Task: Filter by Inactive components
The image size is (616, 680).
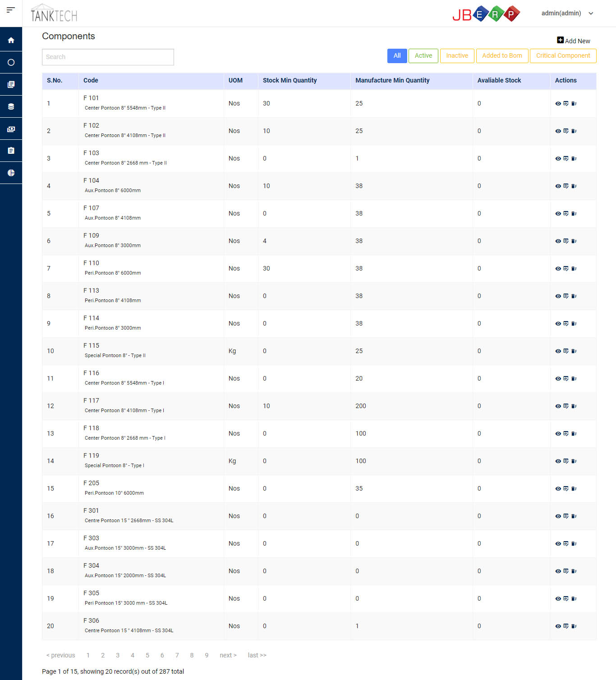Action: [x=457, y=55]
